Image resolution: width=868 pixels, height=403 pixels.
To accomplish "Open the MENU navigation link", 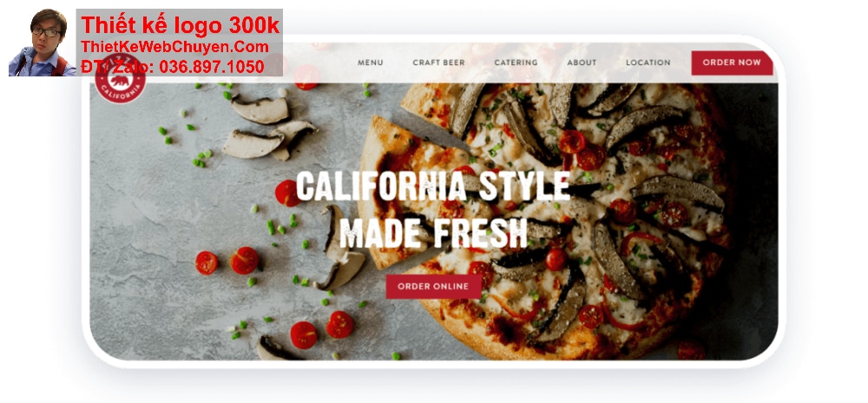I will click(370, 63).
